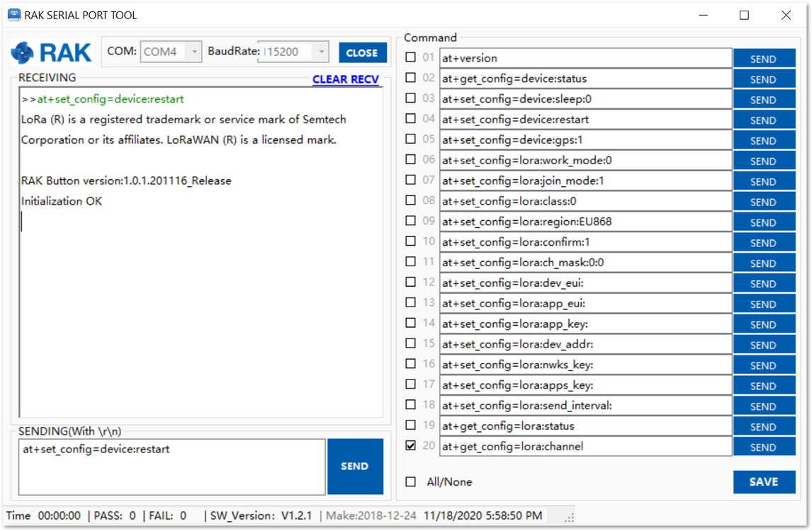
Task: Click the date and time in status bar
Action: coord(483,516)
